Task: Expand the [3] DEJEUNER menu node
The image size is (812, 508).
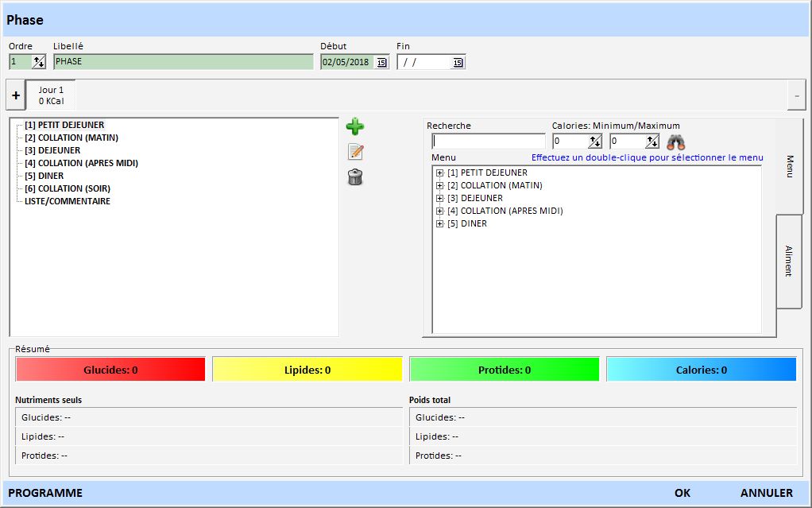Action: [x=439, y=198]
